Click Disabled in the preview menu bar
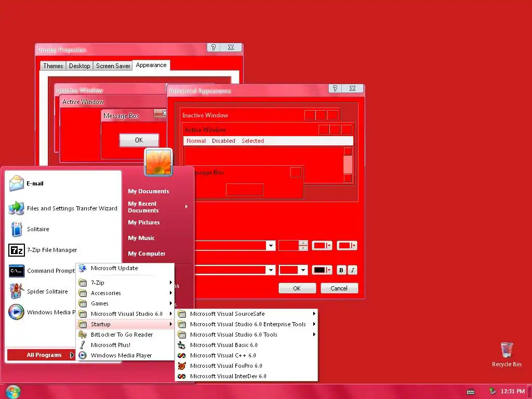Image resolution: width=532 pixels, height=399 pixels. pos(223,141)
